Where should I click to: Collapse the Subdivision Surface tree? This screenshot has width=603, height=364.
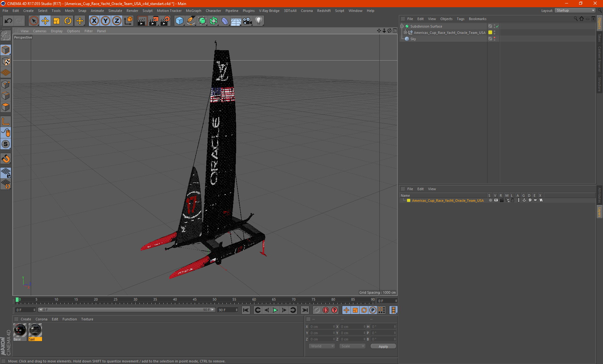(402, 26)
